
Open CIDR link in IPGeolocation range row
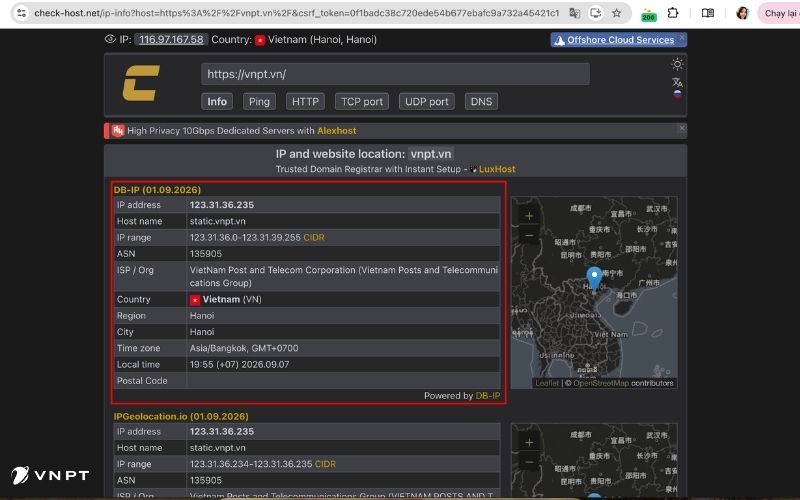tap(325, 464)
